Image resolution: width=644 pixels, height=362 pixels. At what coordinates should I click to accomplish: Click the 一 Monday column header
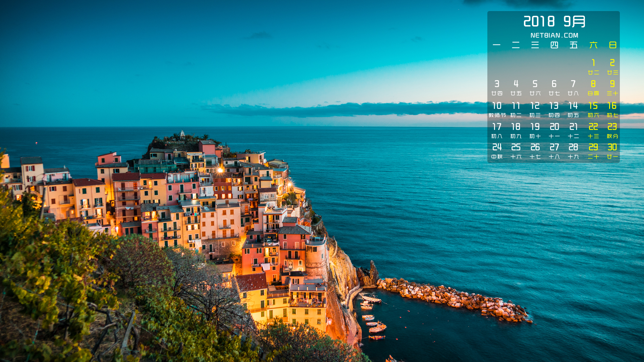[497, 45]
